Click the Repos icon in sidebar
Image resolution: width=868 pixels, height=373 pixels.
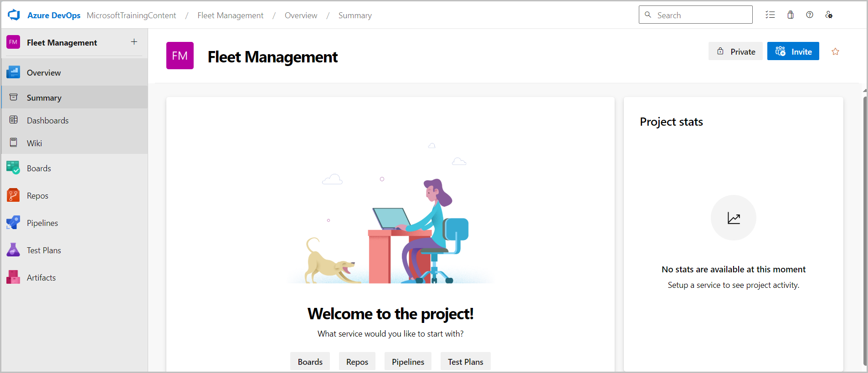coord(13,195)
